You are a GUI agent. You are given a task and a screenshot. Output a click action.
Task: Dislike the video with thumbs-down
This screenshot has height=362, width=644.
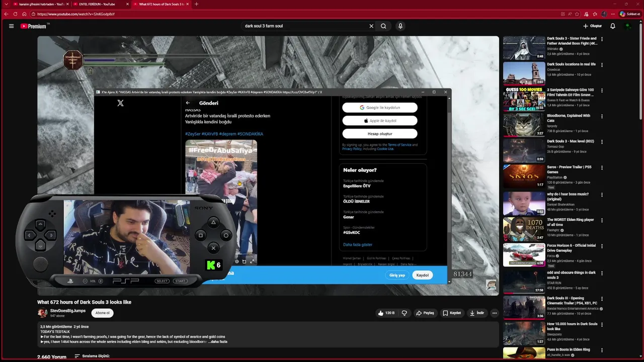[405, 313]
